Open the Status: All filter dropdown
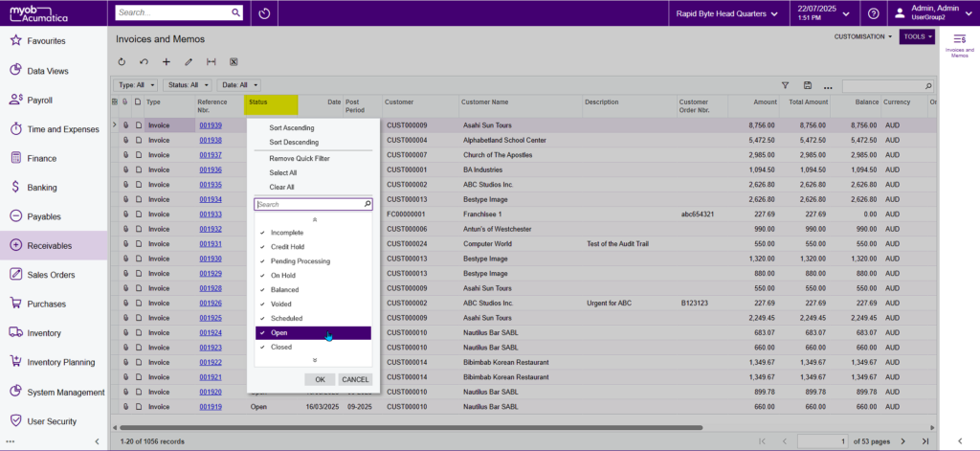The width and height of the screenshot is (980, 451). 188,85
